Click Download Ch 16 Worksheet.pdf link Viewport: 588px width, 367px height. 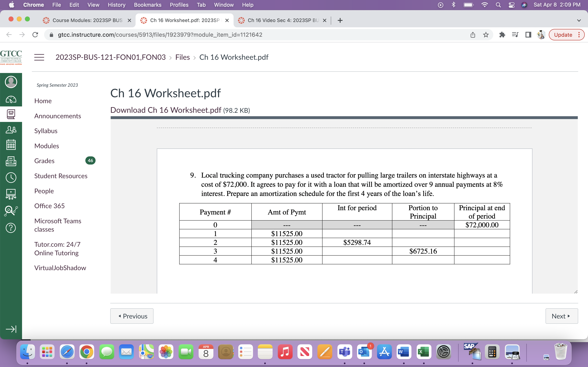pyautogui.click(x=166, y=110)
